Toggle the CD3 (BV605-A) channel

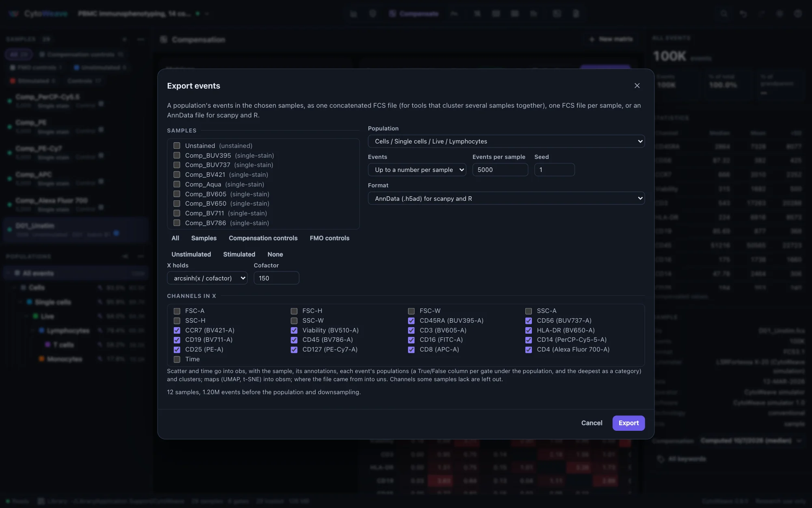pos(411,330)
